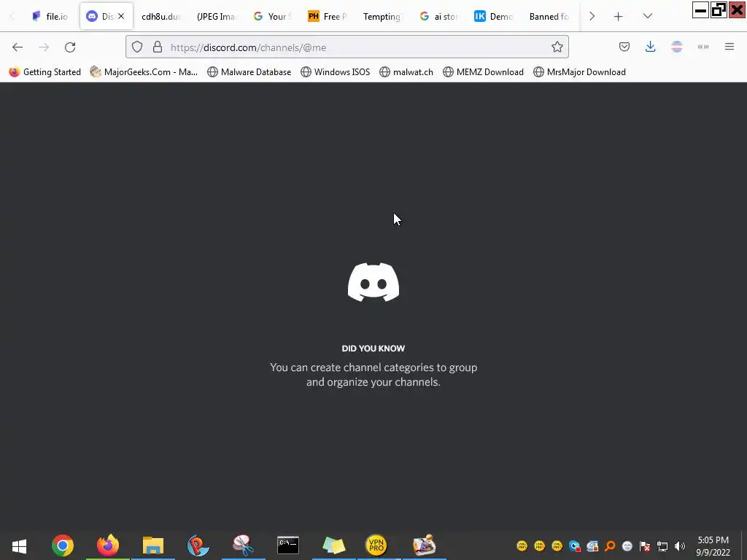
Task: Click the striped extension icon in the toolbar
Action: point(676,47)
